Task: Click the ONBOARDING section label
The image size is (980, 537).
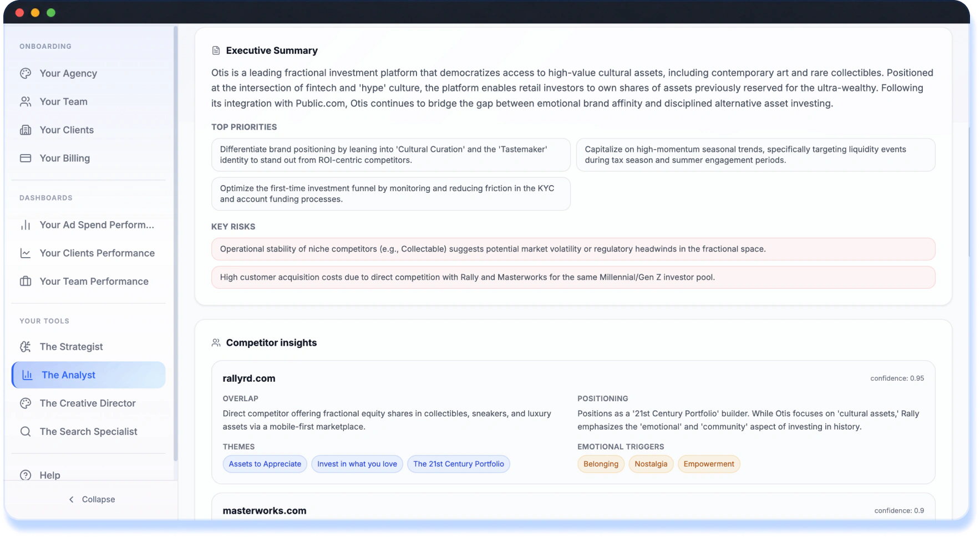Action: click(x=45, y=47)
